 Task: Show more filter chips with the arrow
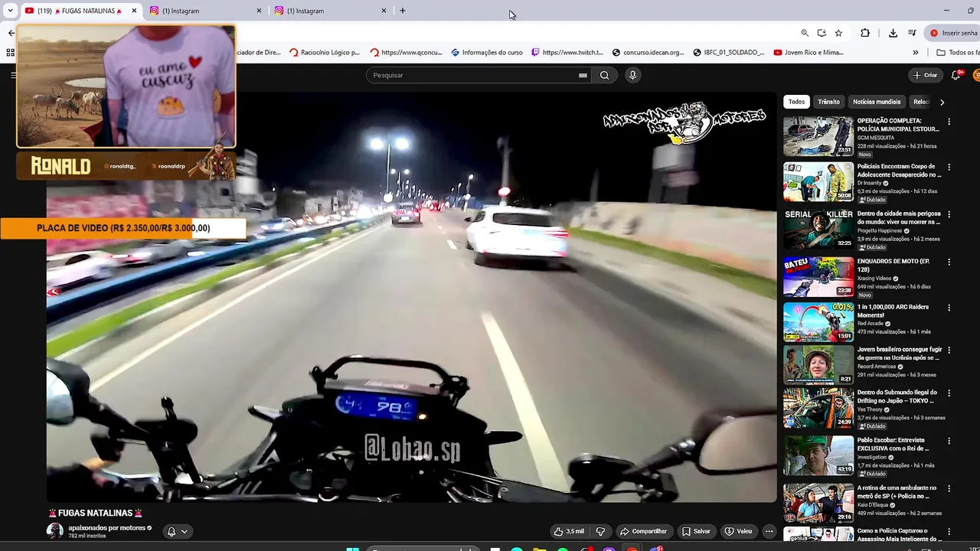(942, 102)
